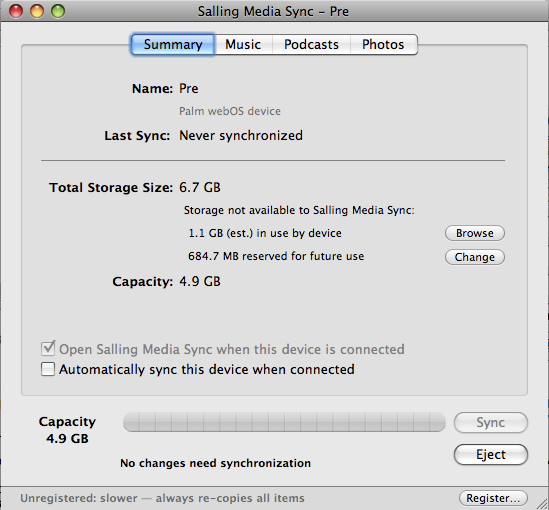
Task: Eject the Pre device
Action: click(x=491, y=455)
